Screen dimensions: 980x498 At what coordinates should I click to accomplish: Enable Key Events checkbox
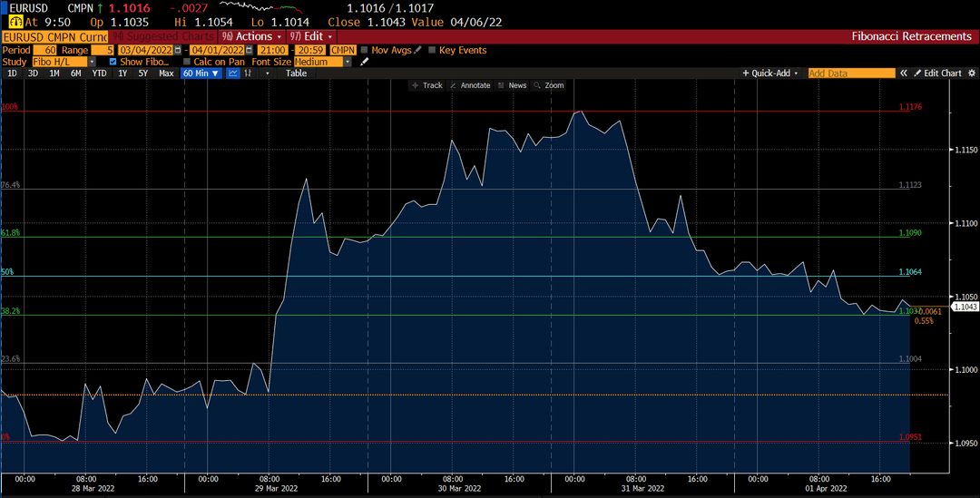click(432, 50)
